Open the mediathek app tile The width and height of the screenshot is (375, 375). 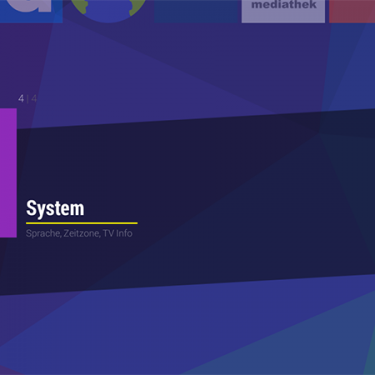pos(283,11)
